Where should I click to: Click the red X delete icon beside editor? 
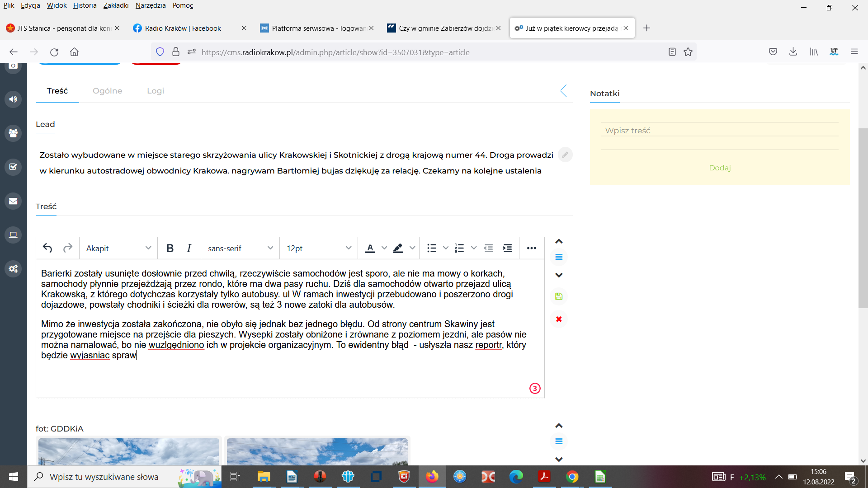coord(559,319)
